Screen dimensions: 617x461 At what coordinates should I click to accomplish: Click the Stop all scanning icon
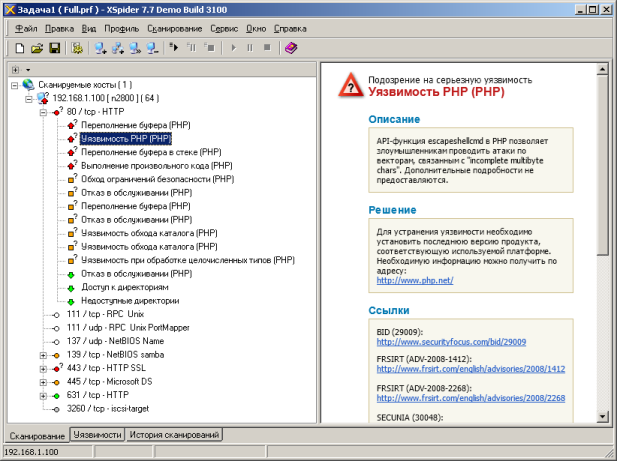click(209, 48)
